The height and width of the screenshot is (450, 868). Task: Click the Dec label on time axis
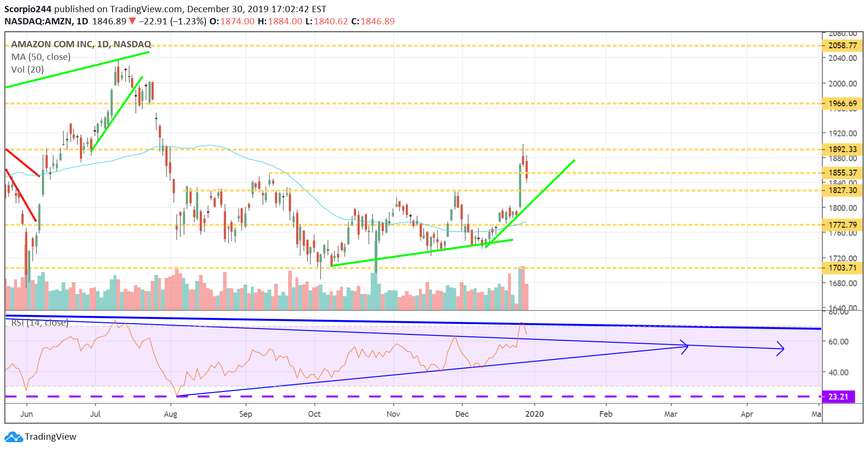(x=462, y=414)
